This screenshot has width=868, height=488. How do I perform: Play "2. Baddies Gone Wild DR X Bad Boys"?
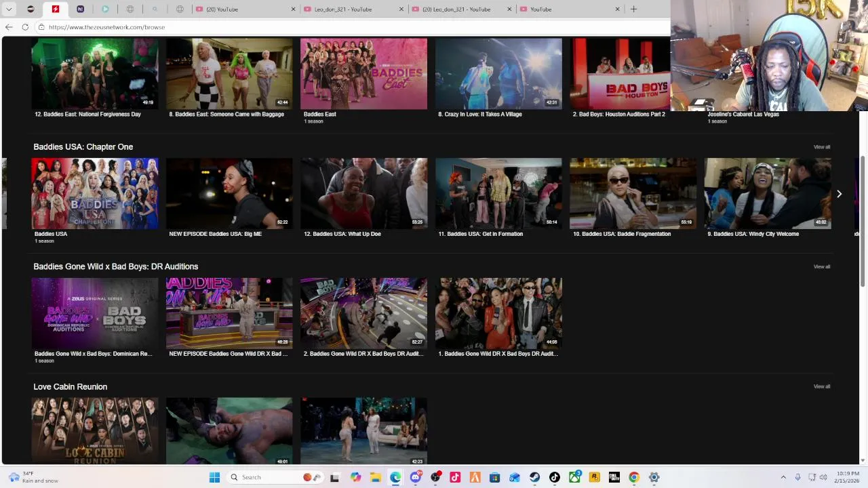click(x=364, y=313)
